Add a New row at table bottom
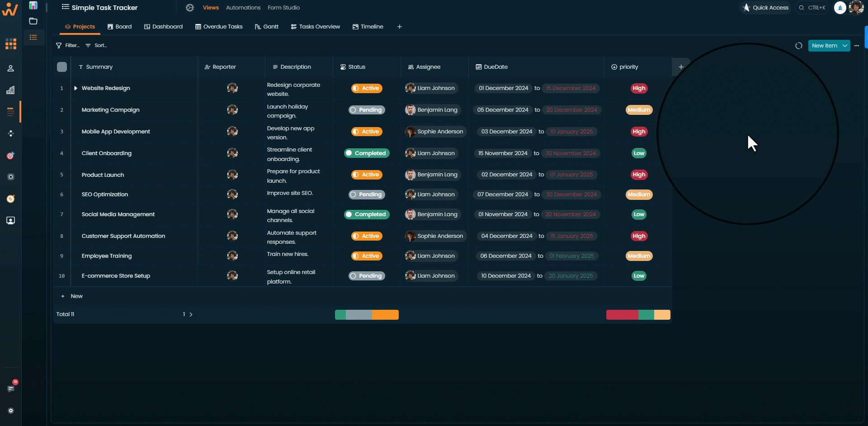The height and width of the screenshot is (426, 868). tap(72, 296)
